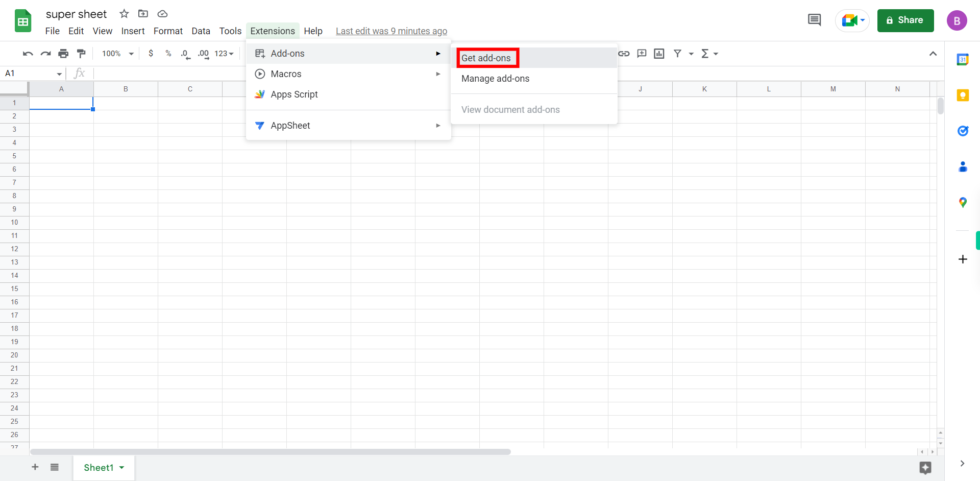This screenshot has width=980, height=481.
Task: Collapse the header with up chevron
Action: (x=933, y=54)
